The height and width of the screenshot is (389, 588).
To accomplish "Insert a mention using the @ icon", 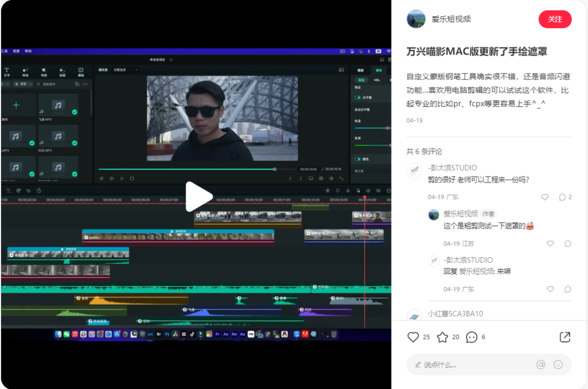I will click(x=541, y=364).
